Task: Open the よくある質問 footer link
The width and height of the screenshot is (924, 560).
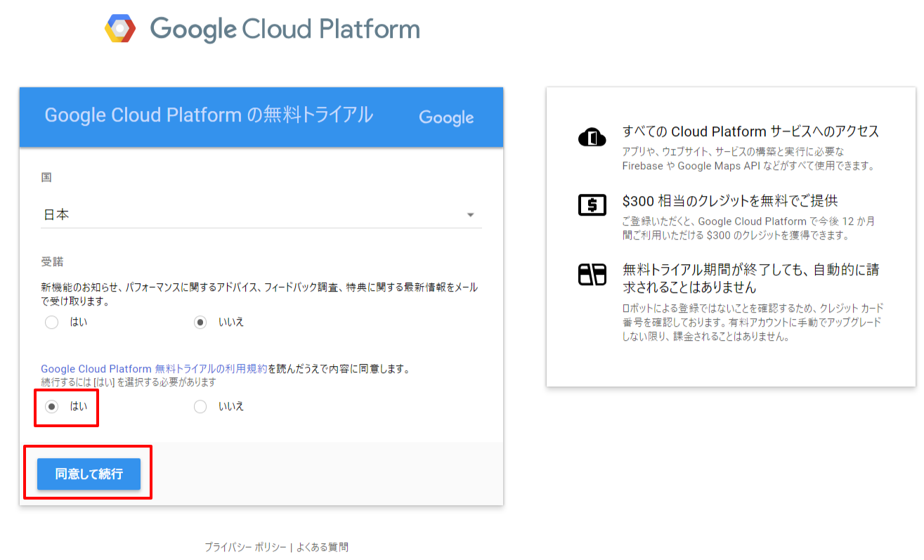Action: [x=322, y=547]
